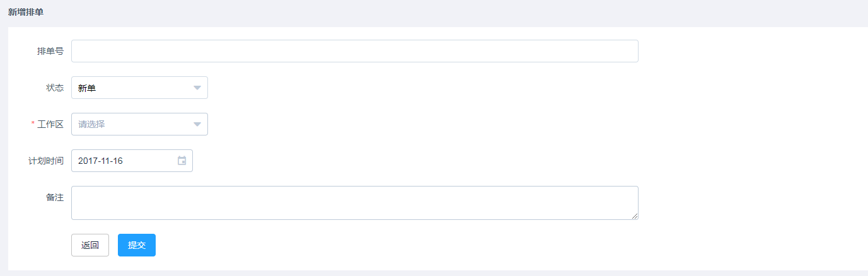
Task: Click the 新增排单 page title
Action: (26, 12)
